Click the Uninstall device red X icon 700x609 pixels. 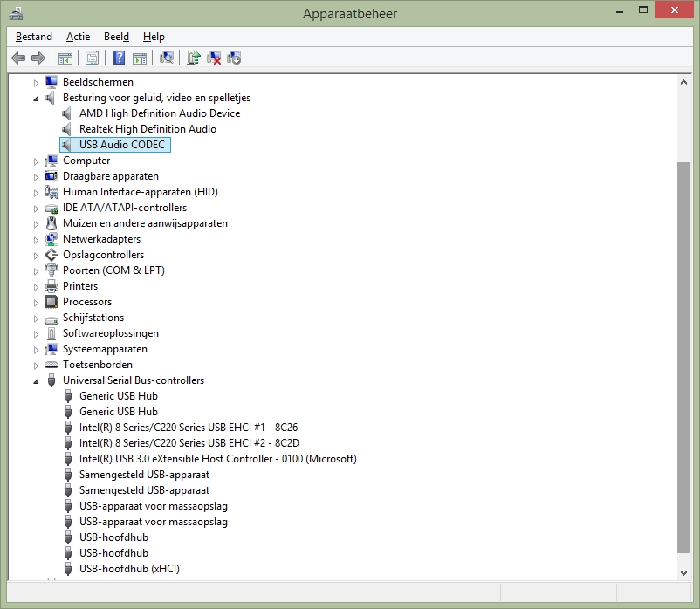coord(214,58)
